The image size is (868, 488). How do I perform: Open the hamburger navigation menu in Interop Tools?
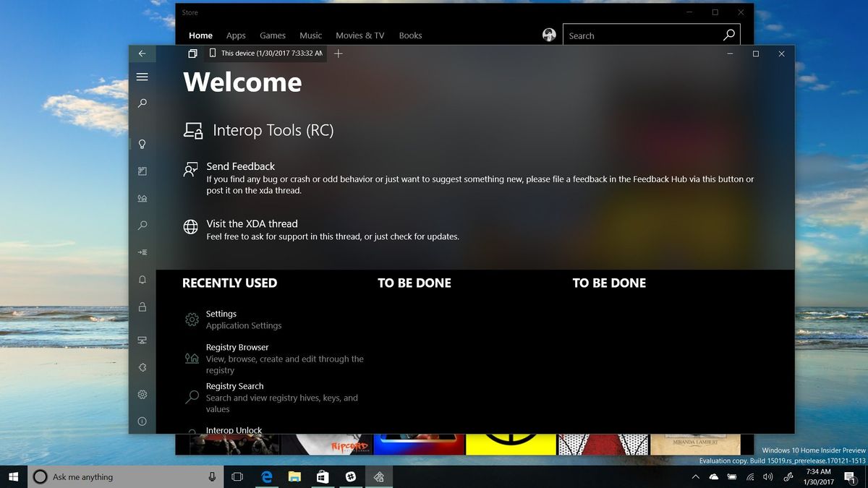tap(142, 77)
